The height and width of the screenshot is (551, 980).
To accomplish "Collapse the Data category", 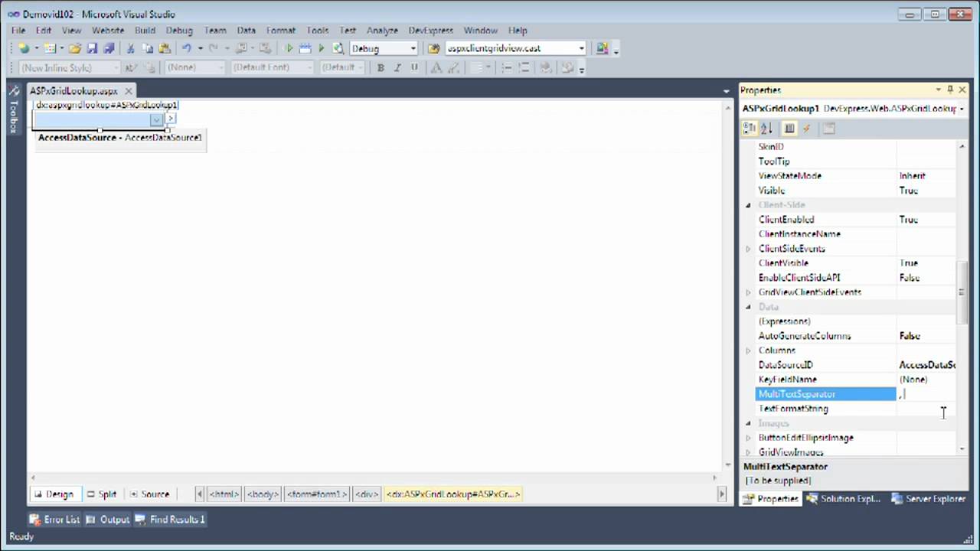I will 748,307.
